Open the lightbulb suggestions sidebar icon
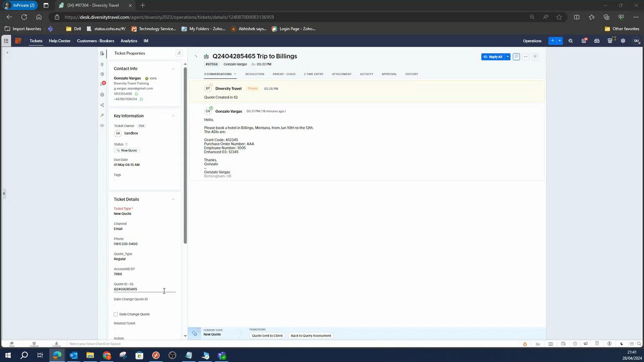644x362 pixels. [x=102, y=64]
